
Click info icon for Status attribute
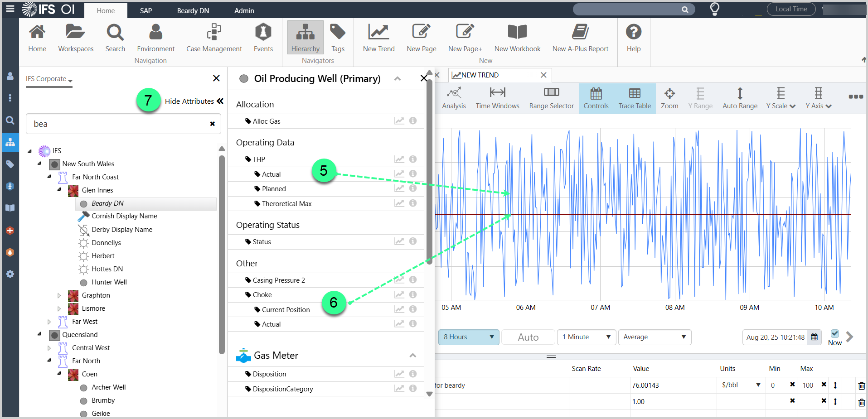pyautogui.click(x=413, y=241)
